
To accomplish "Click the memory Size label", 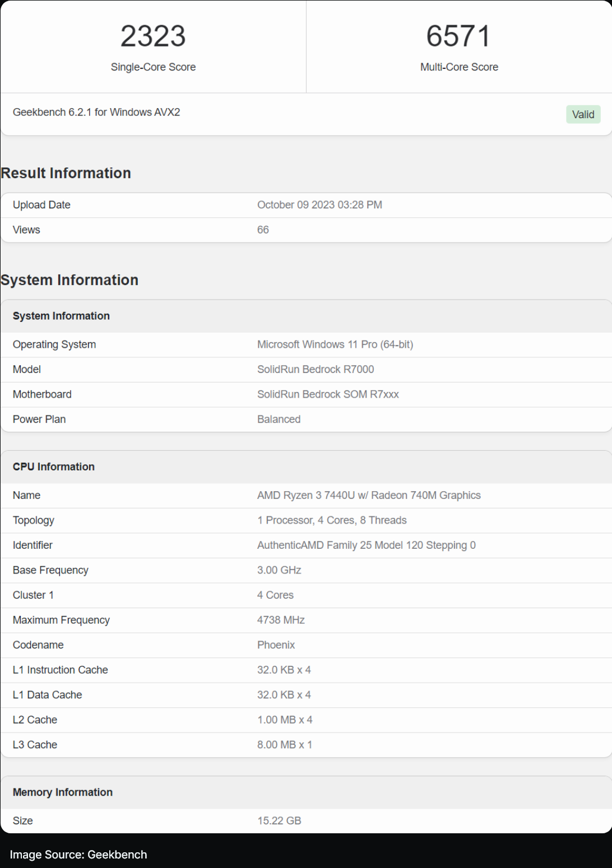I will [23, 820].
